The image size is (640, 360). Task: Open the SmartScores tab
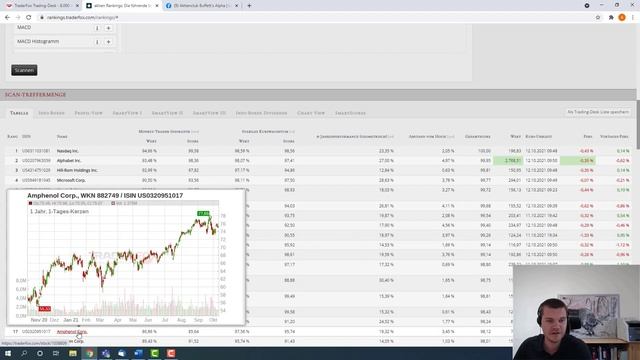(x=350, y=113)
